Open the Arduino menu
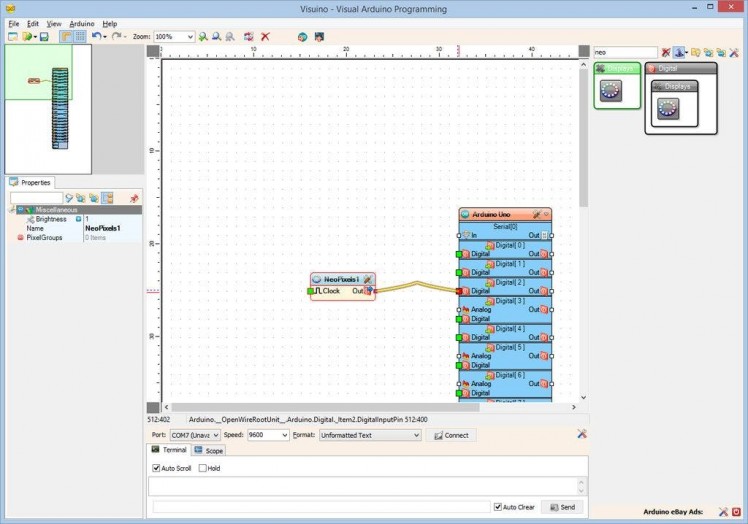 tap(82, 23)
